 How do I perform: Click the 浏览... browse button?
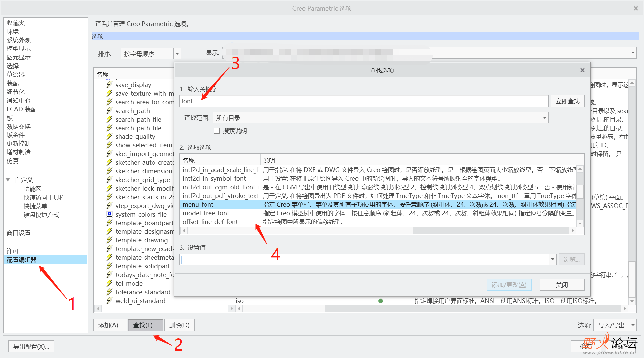pyautogui.click(x=571, y=259)
